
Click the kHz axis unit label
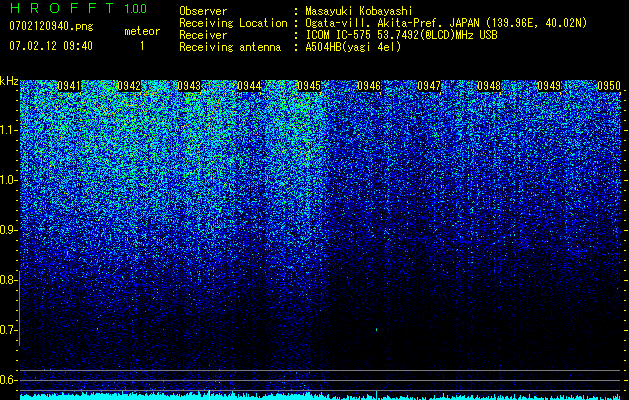[x=9, y=81]
